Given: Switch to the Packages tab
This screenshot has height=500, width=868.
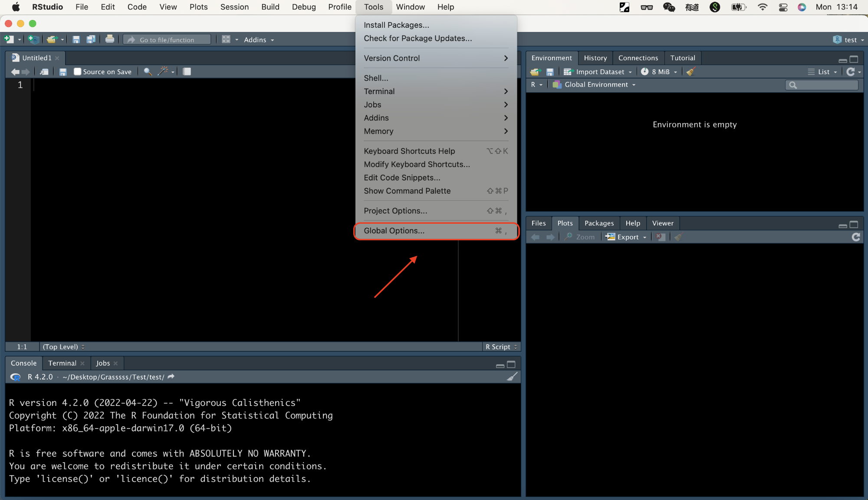Looking at the screenshot, I should (x=599, y=223).
